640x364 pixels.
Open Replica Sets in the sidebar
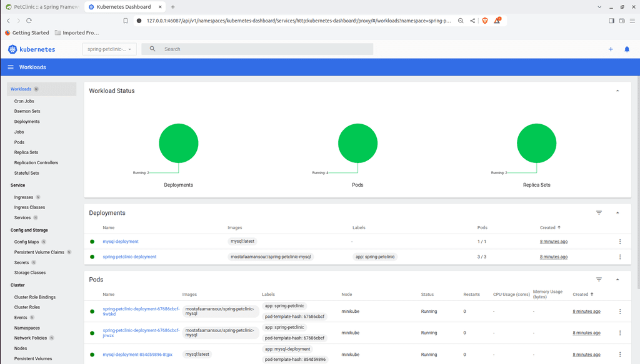coord(26,152)
